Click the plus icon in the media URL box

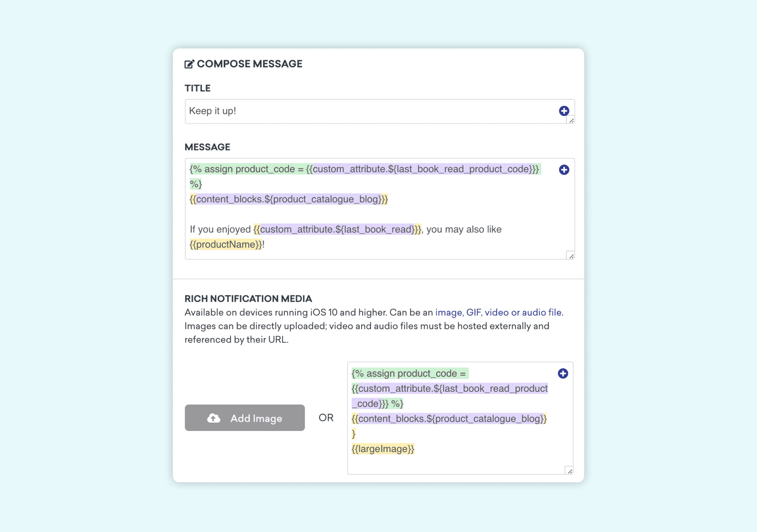[563, 374]
